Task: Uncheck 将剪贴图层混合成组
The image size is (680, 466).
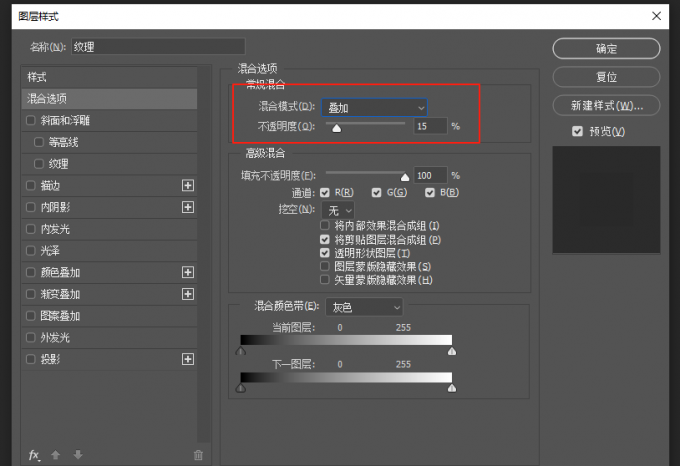Action: 324,239
